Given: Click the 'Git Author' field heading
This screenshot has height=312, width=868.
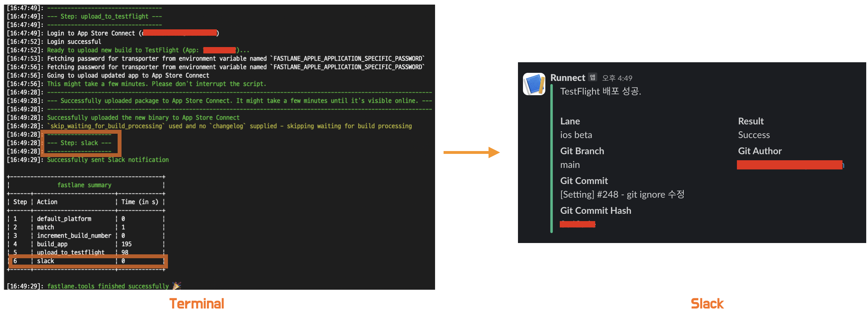Looking at the screenshot, I should click(760, 151).
